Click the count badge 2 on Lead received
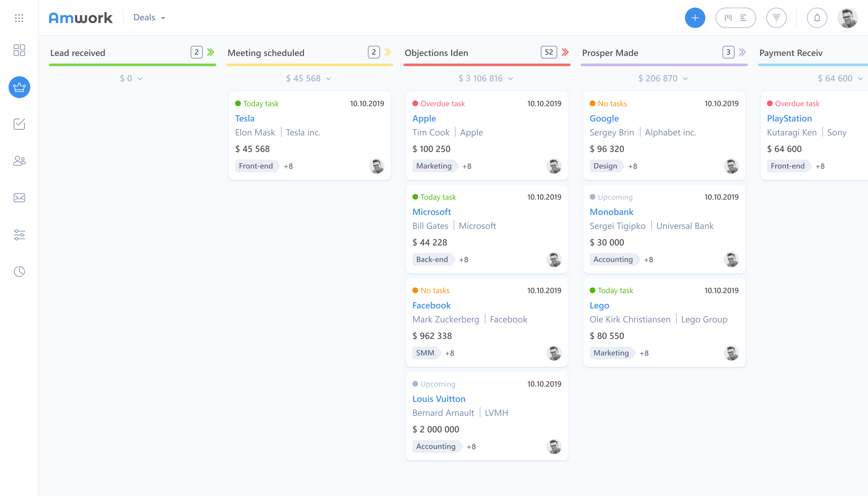This screenshot has height=496, width=868. (196, 52)
